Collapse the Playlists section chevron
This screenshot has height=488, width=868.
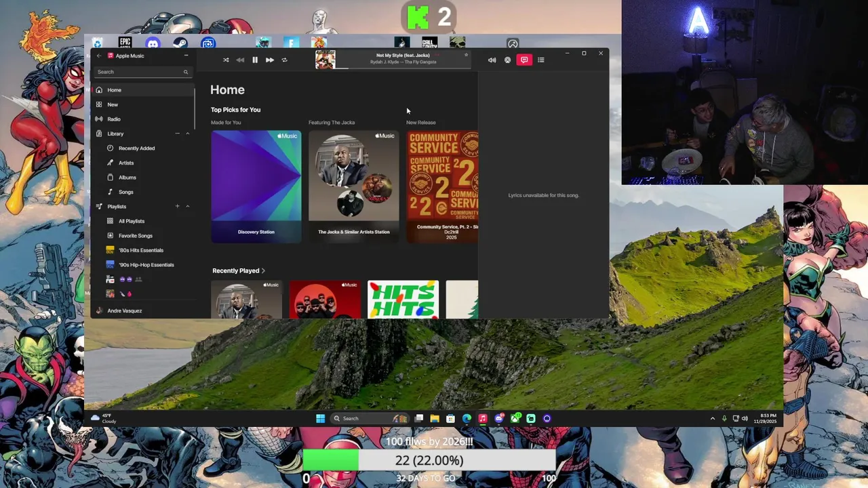188,206
